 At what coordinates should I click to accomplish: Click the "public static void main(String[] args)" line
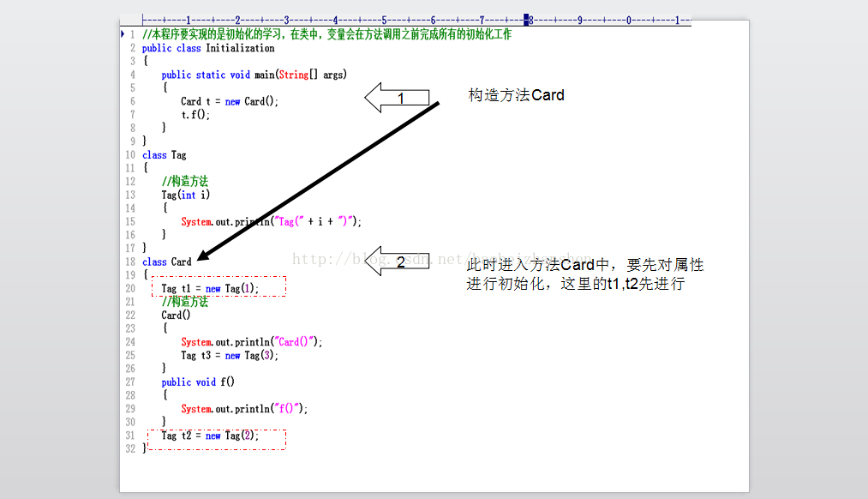pyautogui.click(x=254, y=75)
